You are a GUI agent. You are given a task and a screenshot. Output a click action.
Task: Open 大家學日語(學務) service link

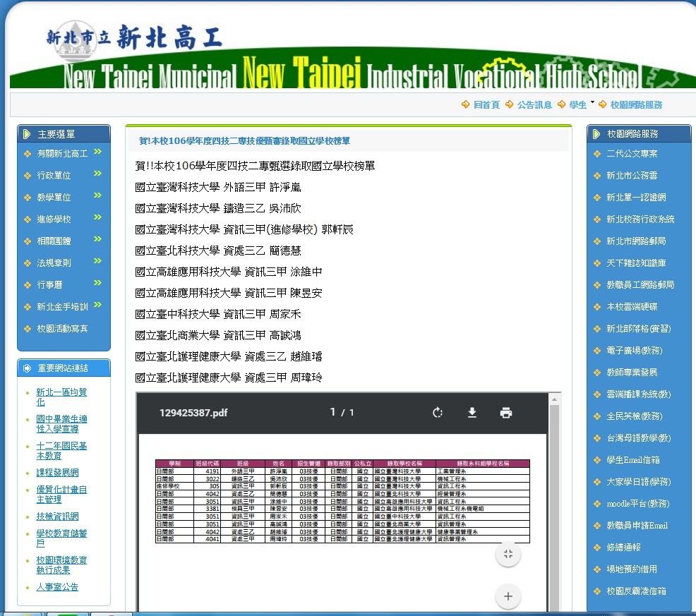point(639,481)
